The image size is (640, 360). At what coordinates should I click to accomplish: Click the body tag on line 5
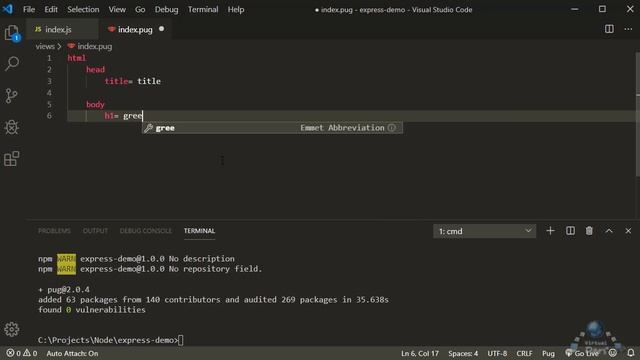[x=96, y=104]
